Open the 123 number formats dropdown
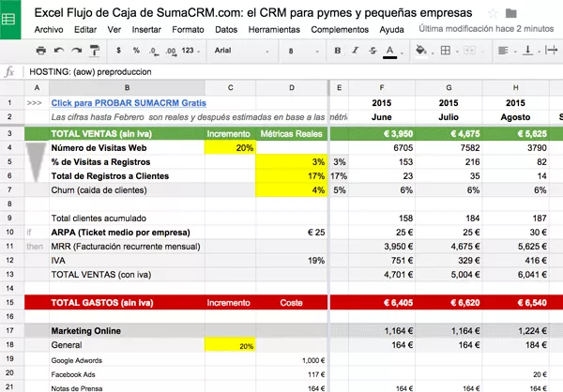Screen dimensions: 563x392 [190, 51]
